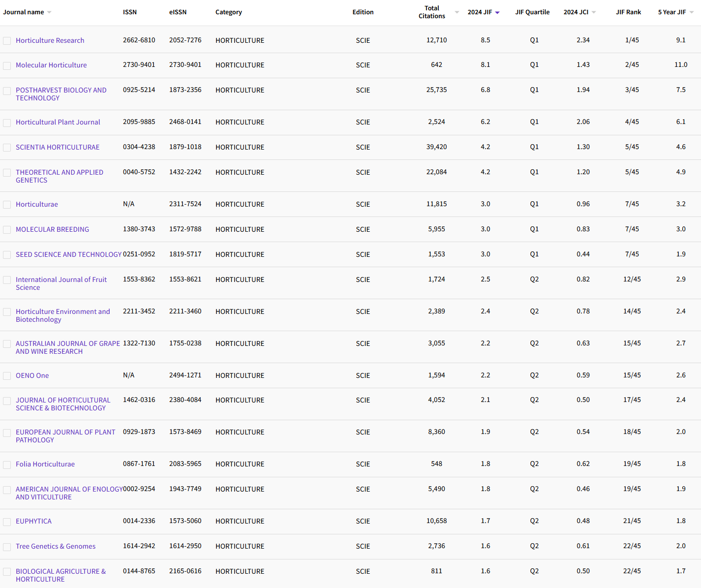The height and width of the screenshot is (588, 701).
Task: Sort by 2024 JCI arrow
Action: (594, 12)
